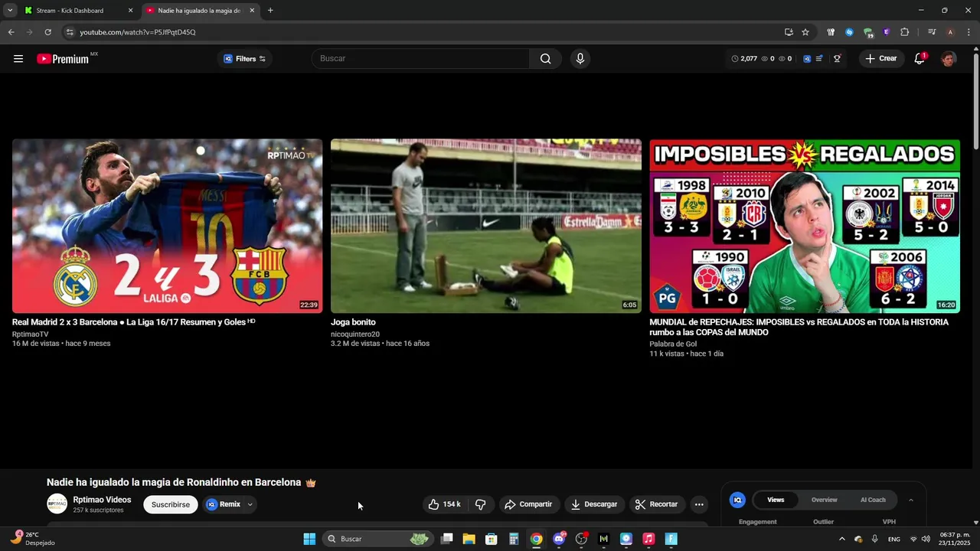Switch to the Overview tab
This screenshot has height=551, width=980.
click(824, 500)
